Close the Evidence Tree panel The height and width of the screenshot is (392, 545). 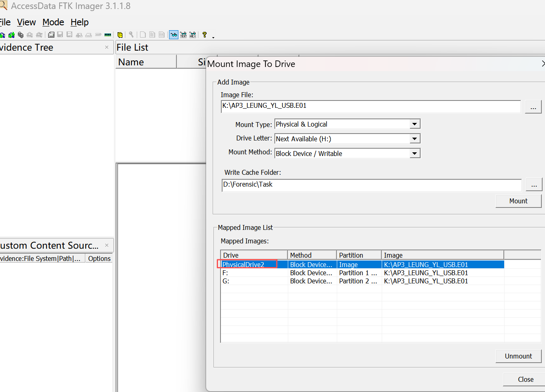tap(107, 47)
